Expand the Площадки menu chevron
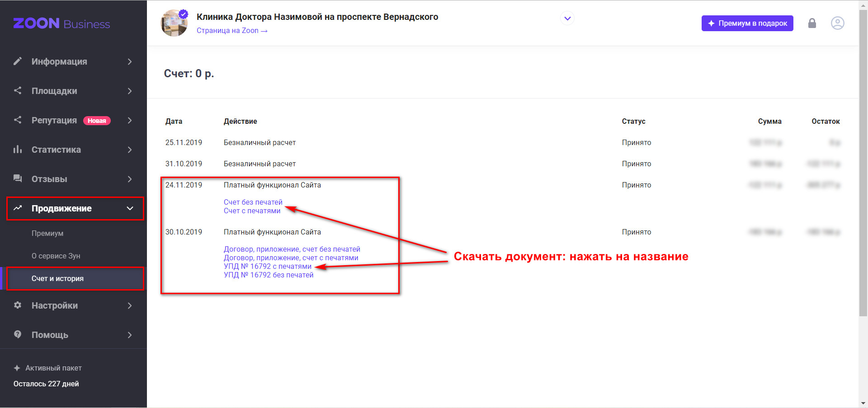Viewport: 868px width, 408px height. tap(130, 91)
